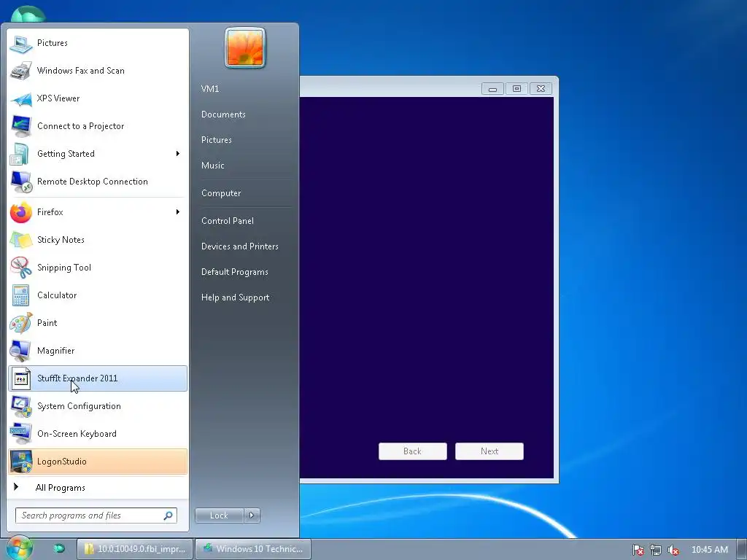Open network tray icon
This screenshot has height=560, width=747.
point(656,550)
